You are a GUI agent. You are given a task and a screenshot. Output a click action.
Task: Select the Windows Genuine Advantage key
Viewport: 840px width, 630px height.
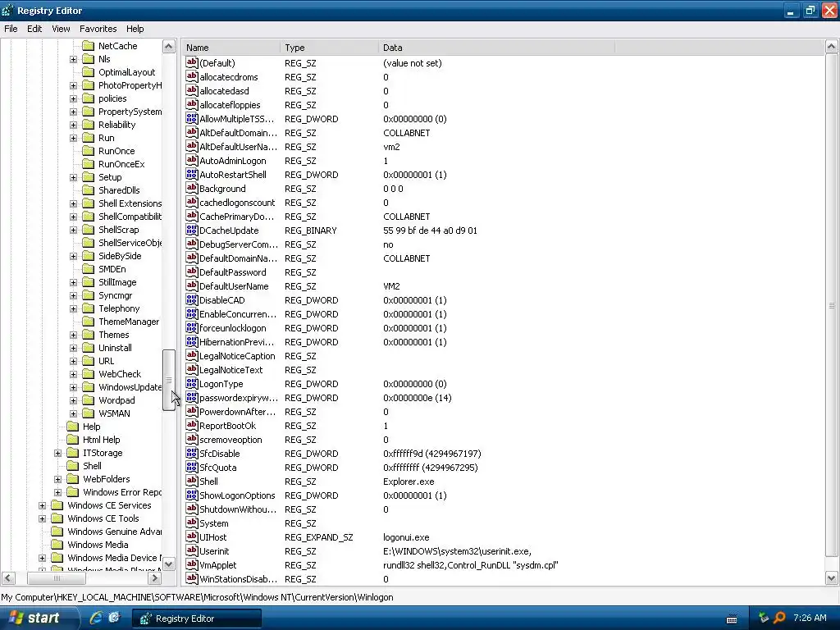click(114, 532)
